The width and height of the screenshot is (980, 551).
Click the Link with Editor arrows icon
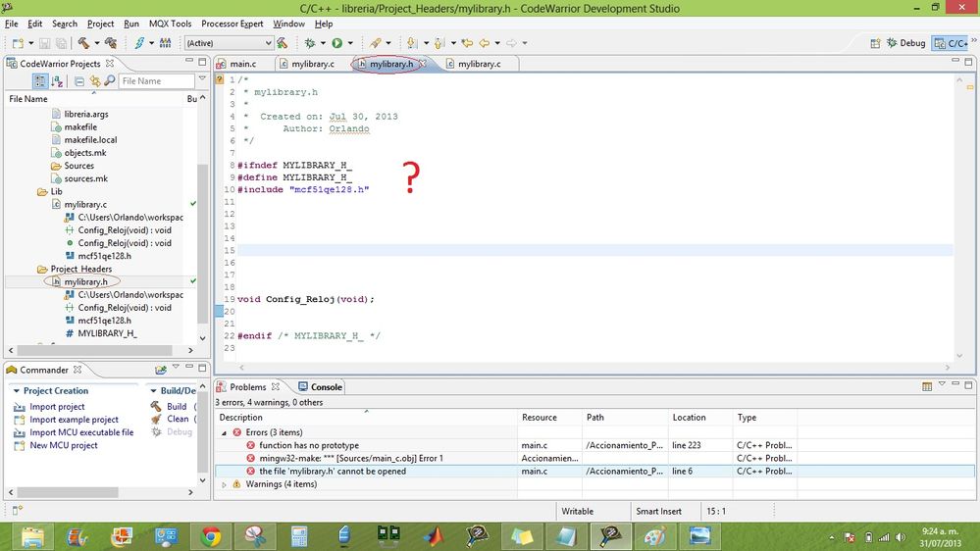[95, 81]
